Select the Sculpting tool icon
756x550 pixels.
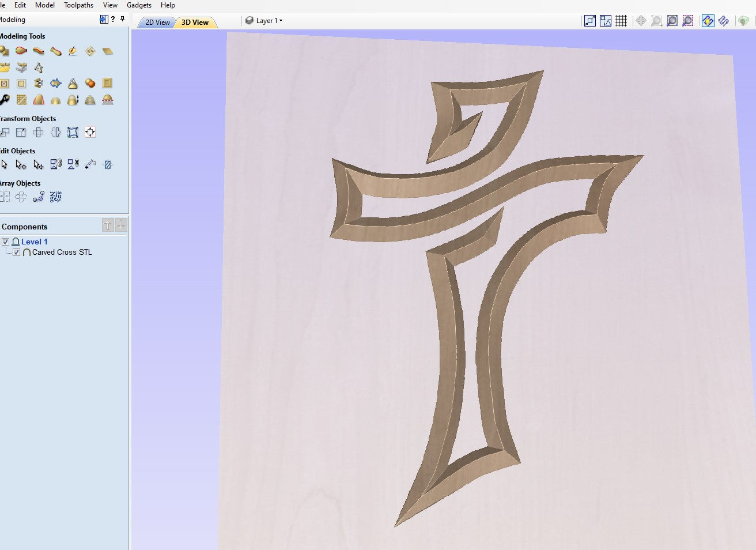(73, 51)
